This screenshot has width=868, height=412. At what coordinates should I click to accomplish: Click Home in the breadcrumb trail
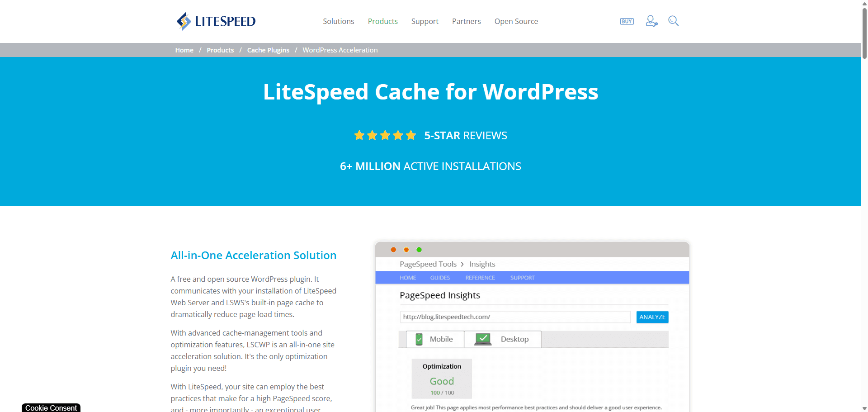184,50
